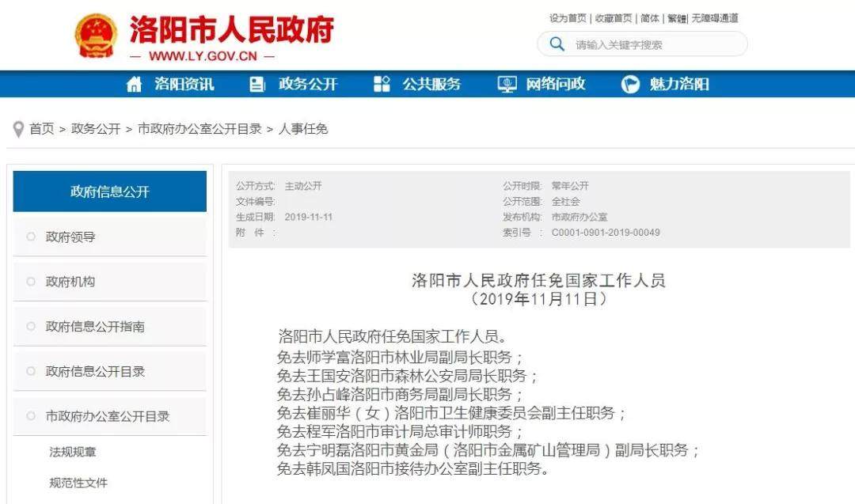Click the round icon beside 魅力洛阳
This screenshot has width=855, height=504.
coord(630,85)
